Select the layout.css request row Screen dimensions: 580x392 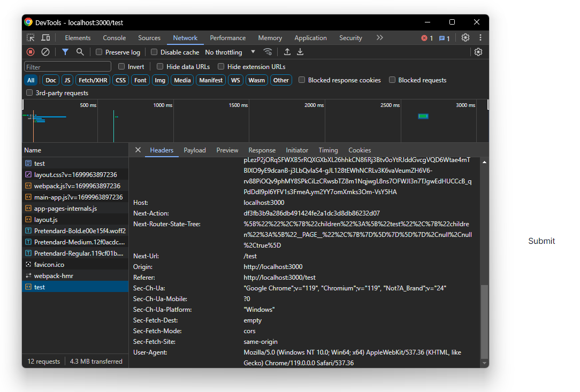pos(75,174)
